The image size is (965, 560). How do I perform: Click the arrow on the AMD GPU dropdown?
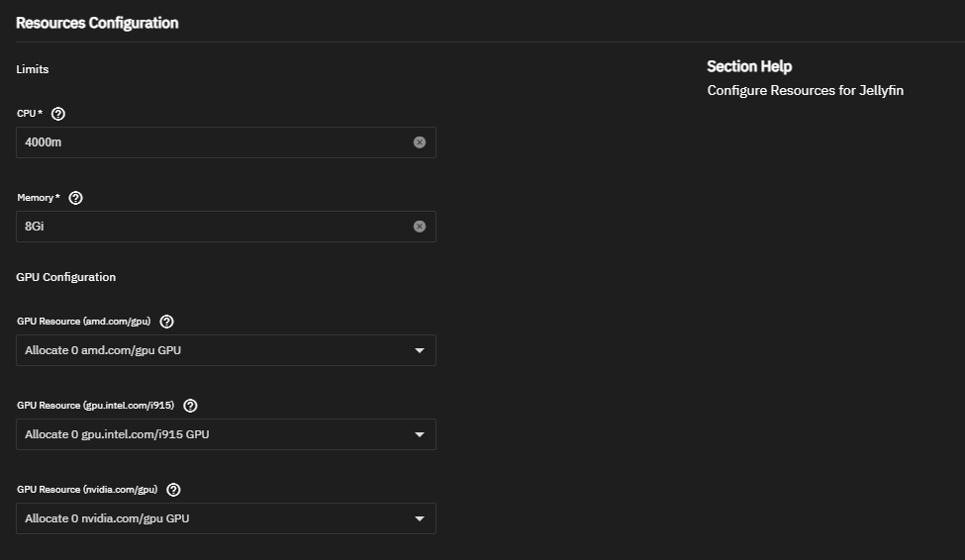coord(420,350)
